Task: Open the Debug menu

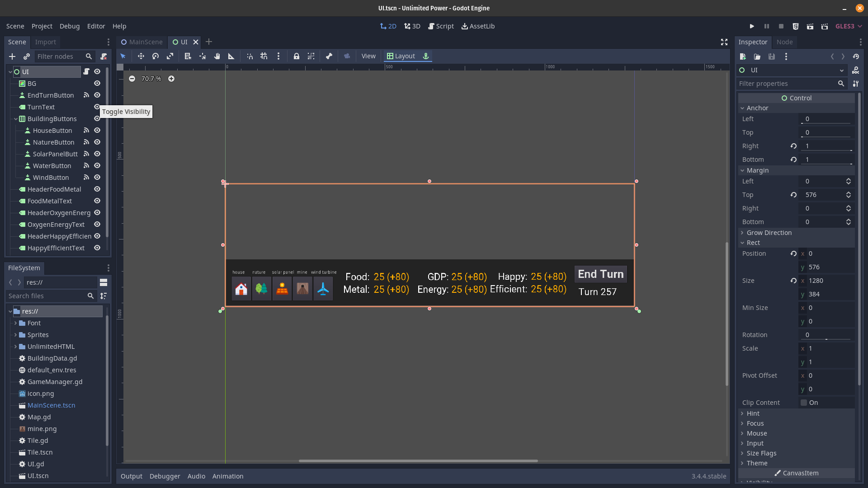Action: coord(69,26)
